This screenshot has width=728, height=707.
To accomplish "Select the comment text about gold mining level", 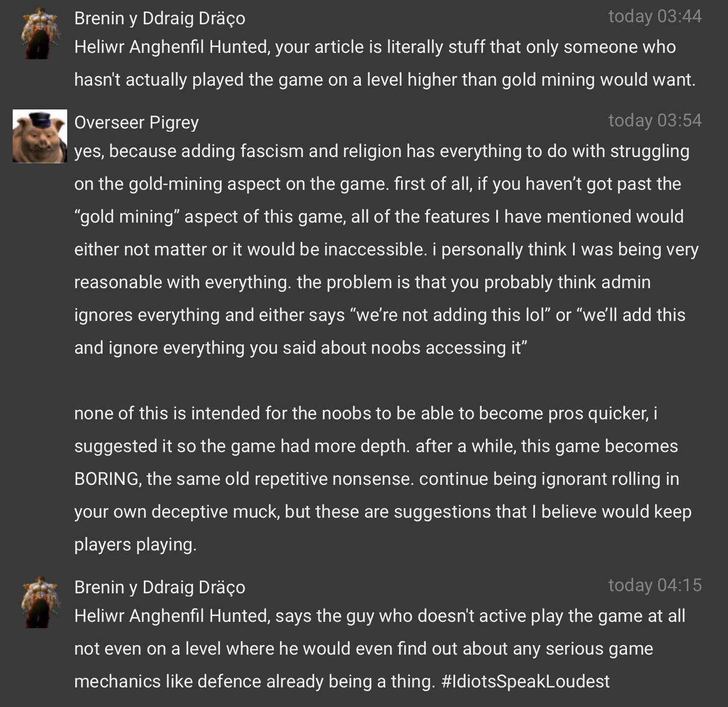I will [385, 63].
